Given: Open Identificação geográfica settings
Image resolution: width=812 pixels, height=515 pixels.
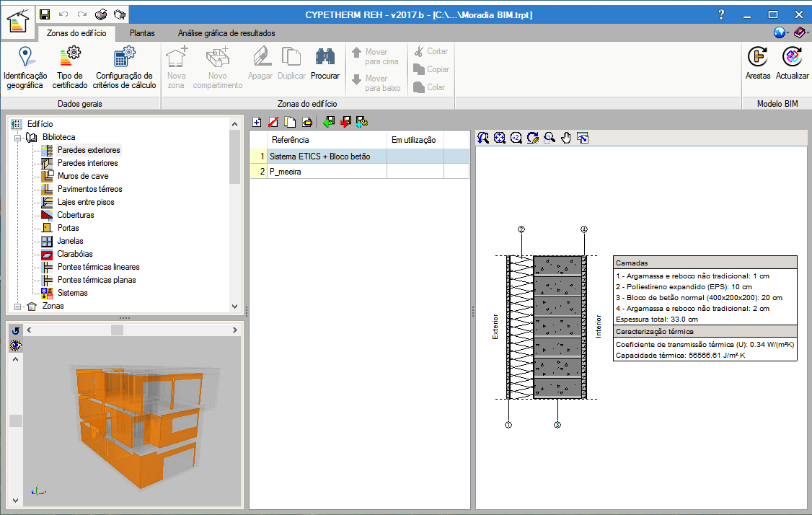Looking at the screenshot, I should click(x=25, y=68).
